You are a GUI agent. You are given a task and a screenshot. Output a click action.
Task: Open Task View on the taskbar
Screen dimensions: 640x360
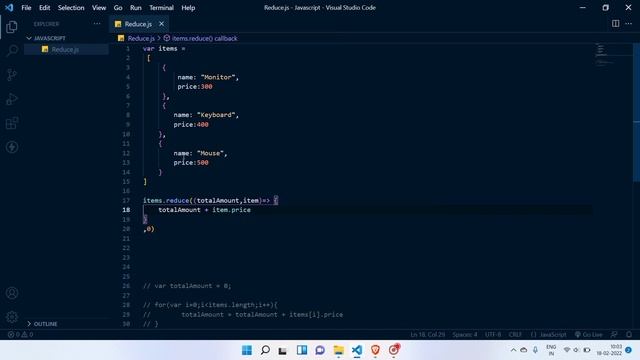pyautogui.click(x=283, y=350)
